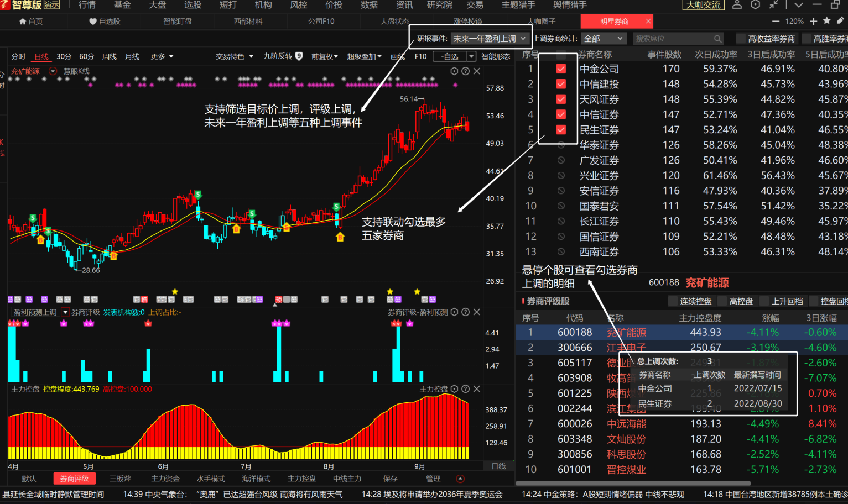Zoom out with the minus icon

(776, 21)
